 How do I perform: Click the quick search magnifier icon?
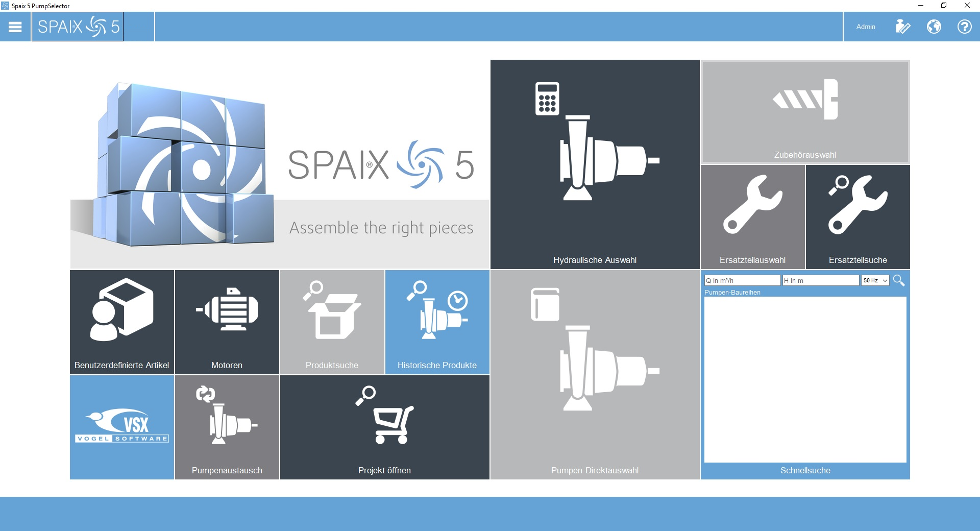tap(899, 280)
